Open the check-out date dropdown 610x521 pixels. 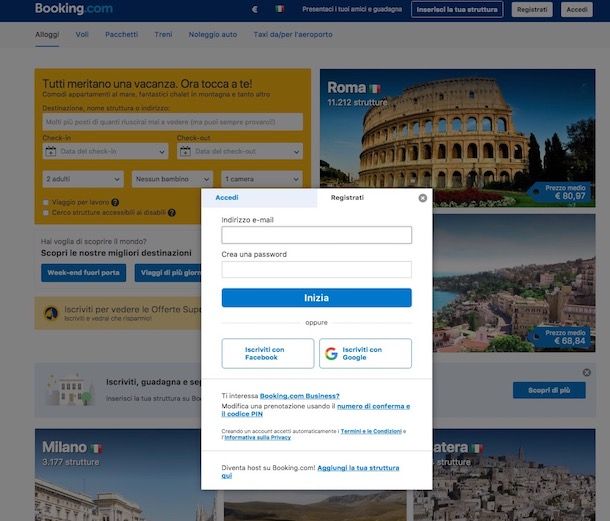240,151
